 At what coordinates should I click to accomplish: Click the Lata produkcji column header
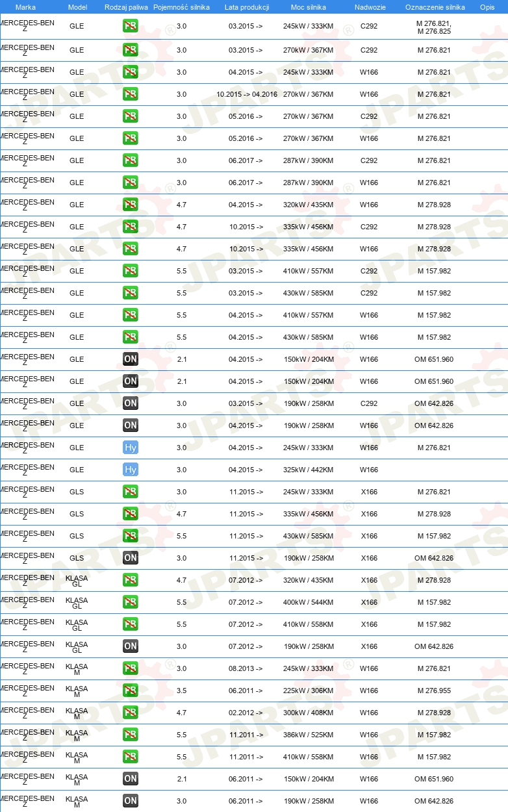[x=246, y=7]
